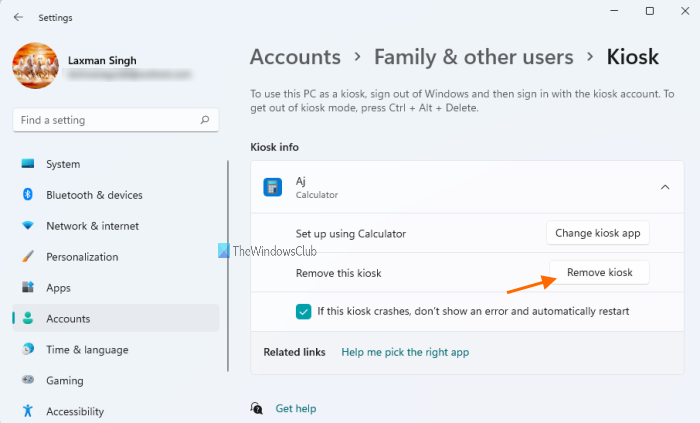Image resolution: width=700 pixels, height=423 pixels.
Task: Go to Family & other users breadcrumb
Action: (474, 57)
